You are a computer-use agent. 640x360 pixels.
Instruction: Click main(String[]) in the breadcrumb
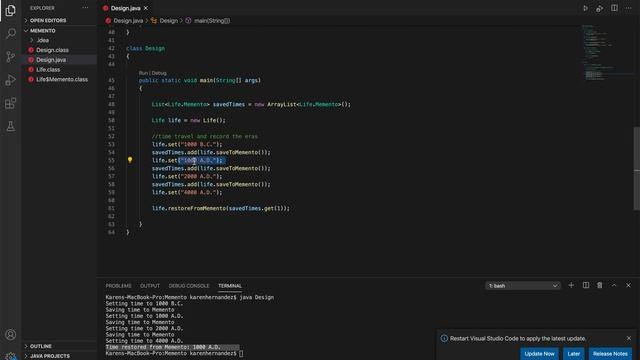[x=212, y=20]
